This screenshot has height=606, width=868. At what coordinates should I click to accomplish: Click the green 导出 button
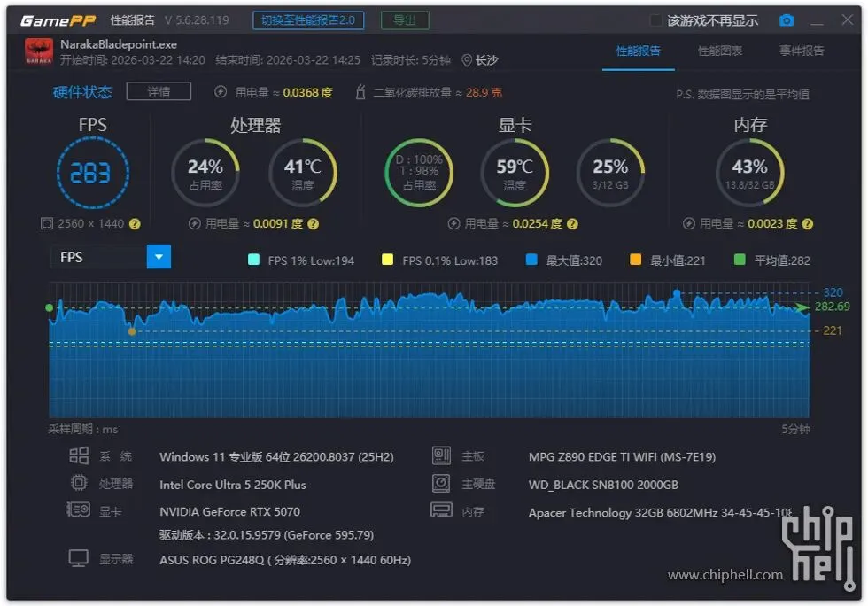405,20
